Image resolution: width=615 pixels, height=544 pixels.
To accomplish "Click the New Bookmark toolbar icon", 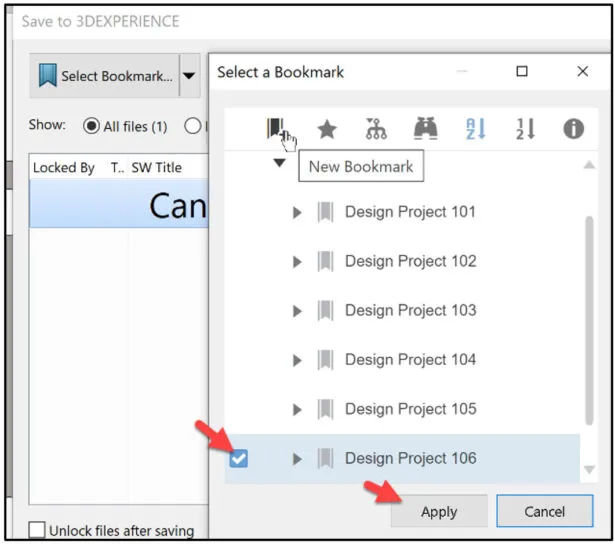I will 275,128.
